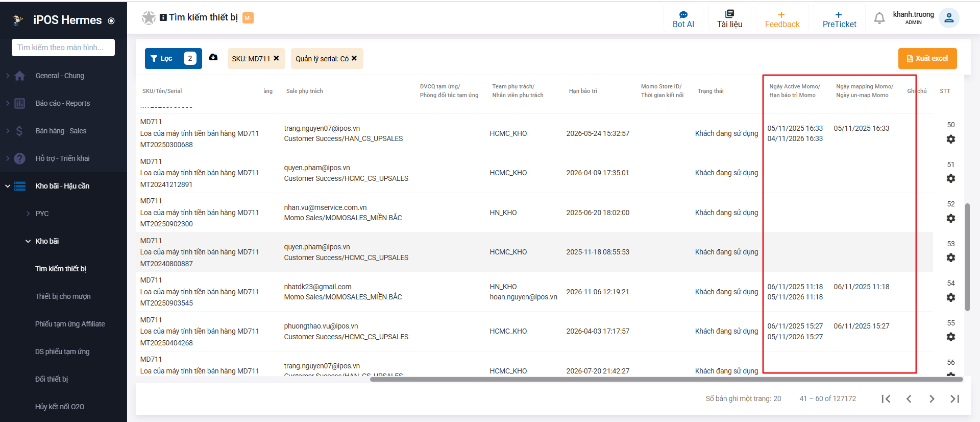The width and height of the screenshot is (980, 422).
Task: Expand Hỗ trợ - Triển khai menu
Action: click(63, 158)
